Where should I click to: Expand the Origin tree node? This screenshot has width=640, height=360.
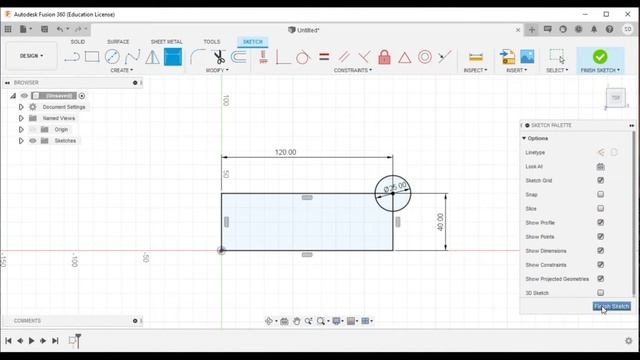(x=21, y=129)
